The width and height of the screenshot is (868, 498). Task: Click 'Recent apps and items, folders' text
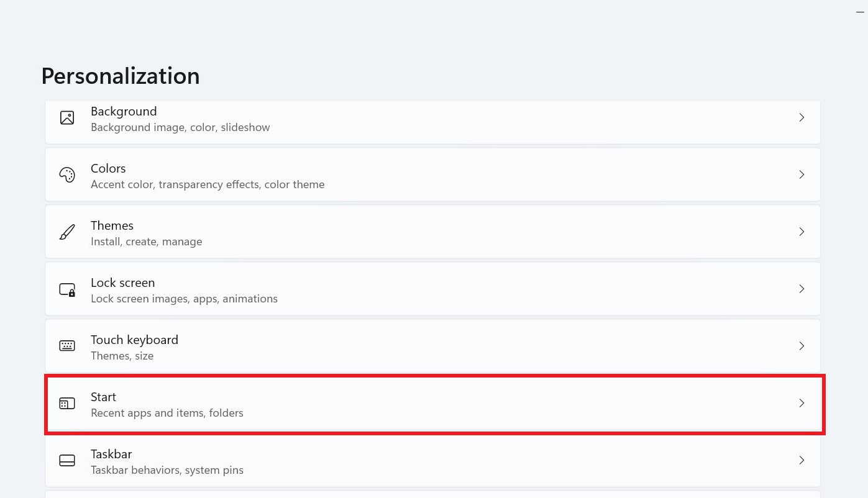coord(167,413)
